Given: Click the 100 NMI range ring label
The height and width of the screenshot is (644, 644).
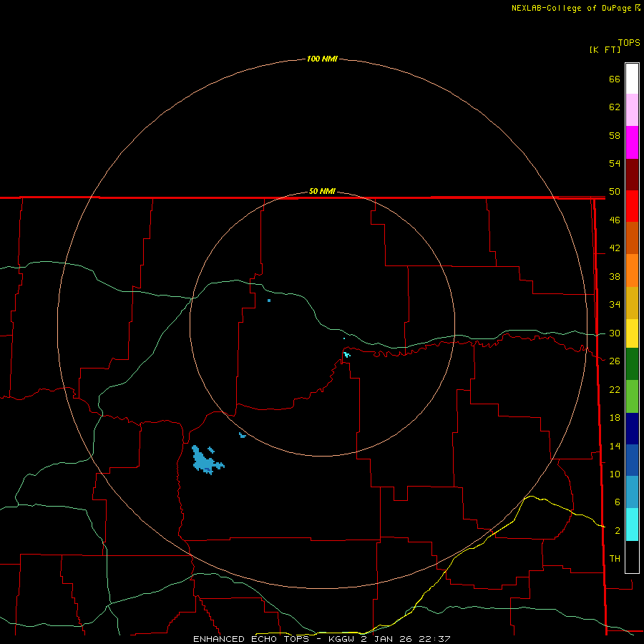Looking at the screenshot, I should 322,59.
